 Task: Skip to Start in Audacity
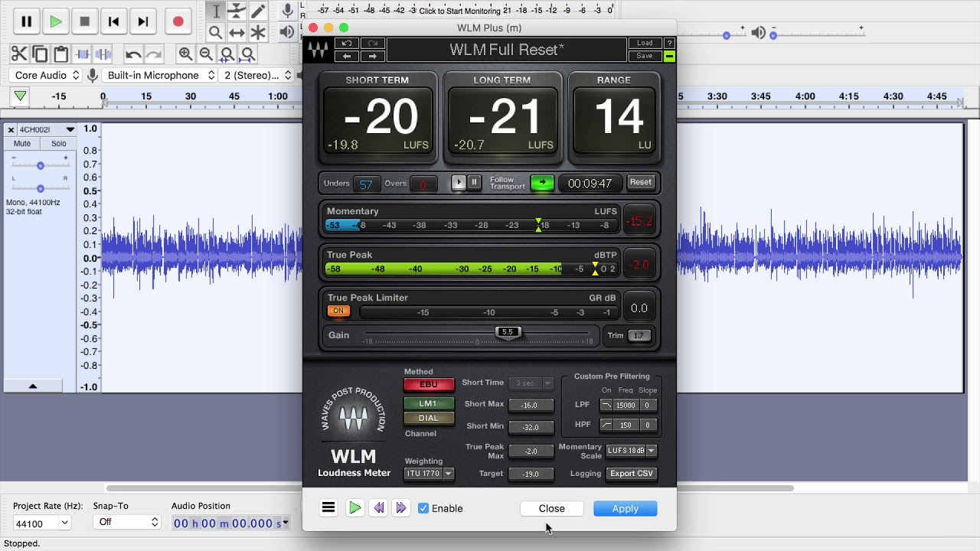(x=113, y=22)
